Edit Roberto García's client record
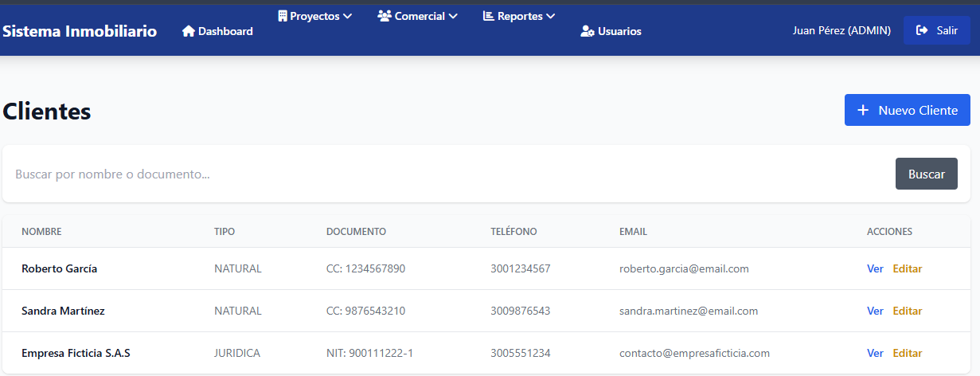This screenshot has height=376, width=980. [908, 268]
